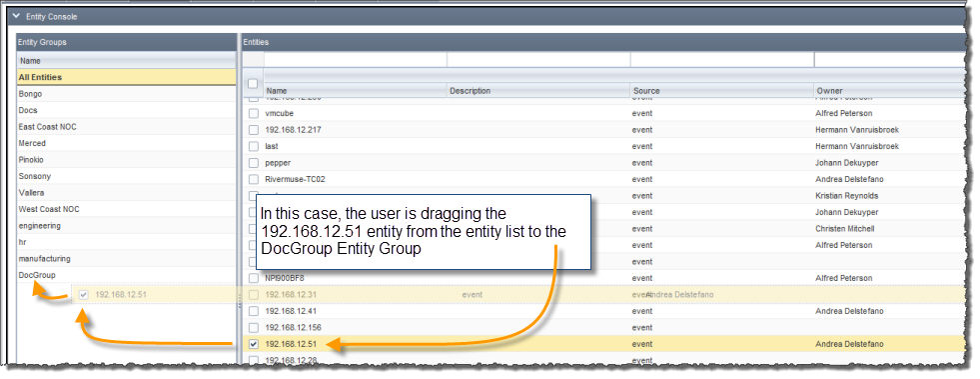980x379 pixels.
Task: Sort entities by Source column header
Action: coord(722,91)
